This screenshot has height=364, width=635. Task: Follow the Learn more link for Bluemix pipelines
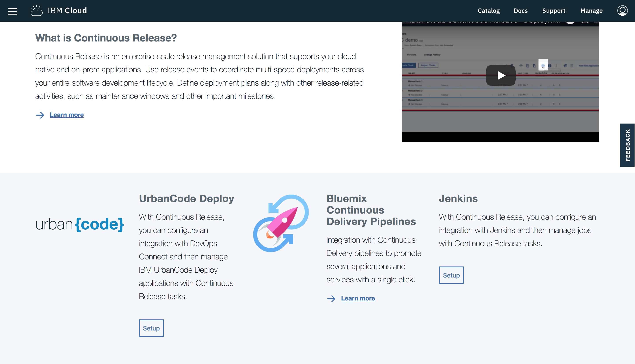(358, 298)
